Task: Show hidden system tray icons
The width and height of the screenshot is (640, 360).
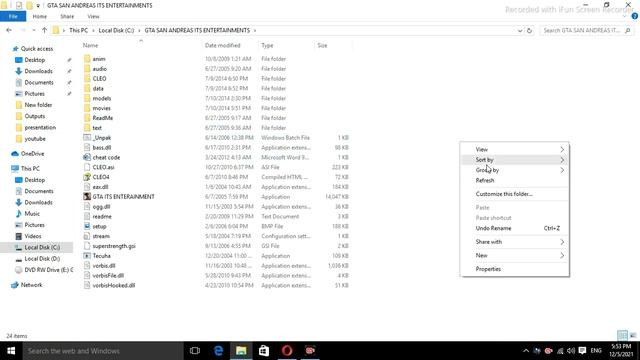Action: [x=526, y=351]
